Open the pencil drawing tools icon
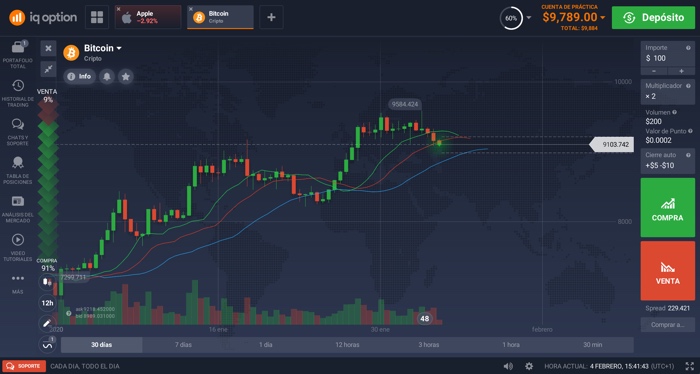The height and width of the screenshot is (374, 700). click(47, 323)
